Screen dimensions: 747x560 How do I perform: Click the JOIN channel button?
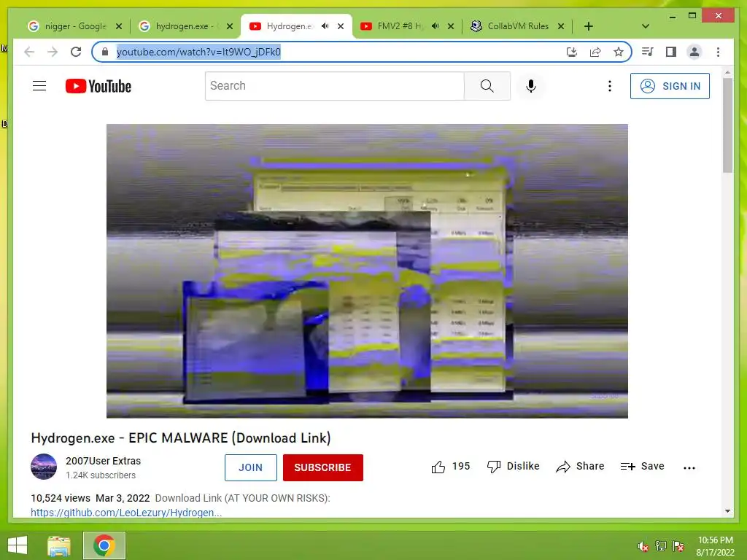(251, 467)
